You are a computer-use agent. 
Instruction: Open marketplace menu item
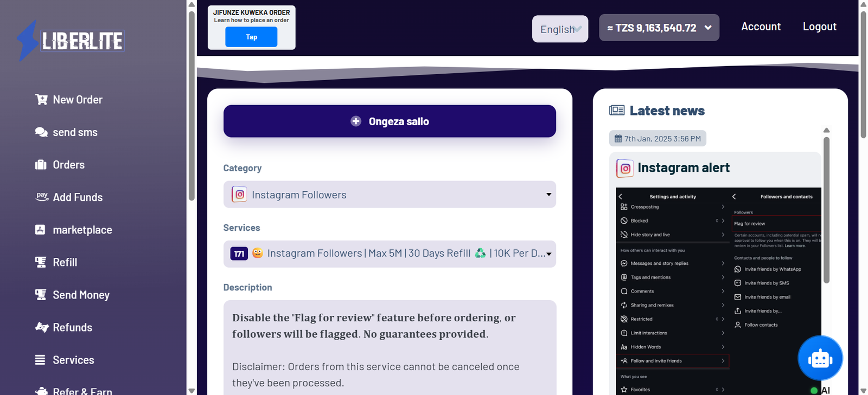pos(82,230)
